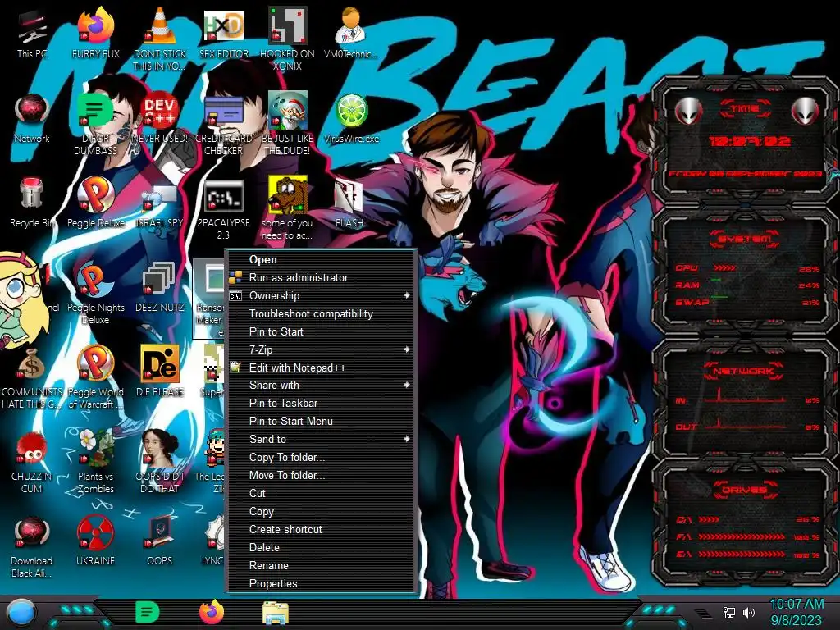
Task: Click the volume speaker tray icon
Action: tap(749, 612)
